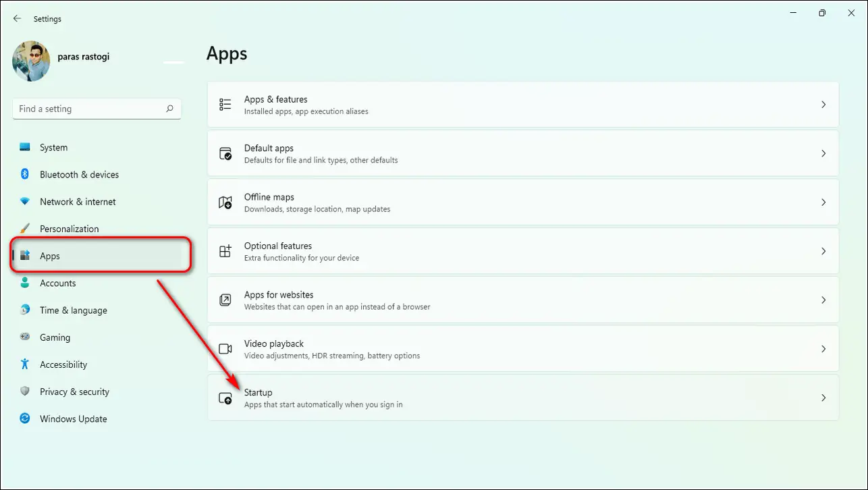Screen dimensions: 868x490
Task: Click the Startup icon
Action: coord(225,398)
